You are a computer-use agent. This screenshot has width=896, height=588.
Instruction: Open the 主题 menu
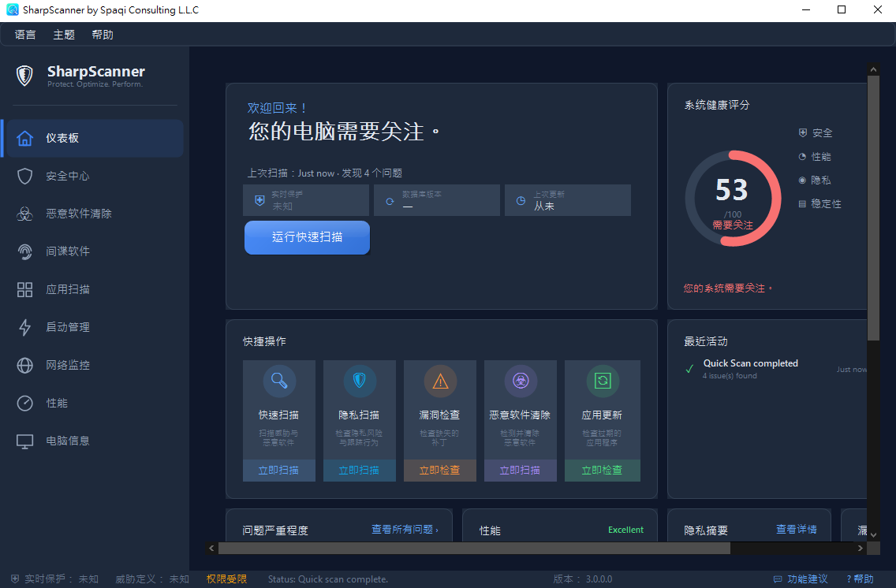coord(64,35)
